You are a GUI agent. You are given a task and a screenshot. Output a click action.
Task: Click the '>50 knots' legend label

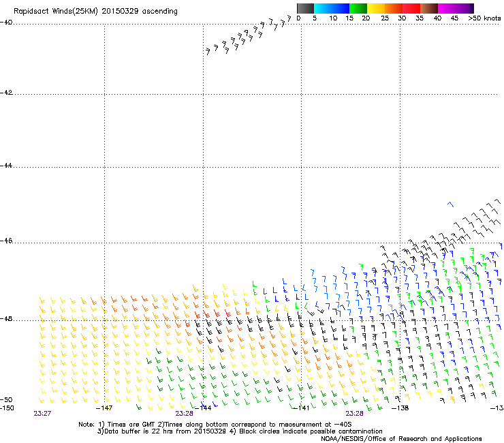tap(484, 18)
